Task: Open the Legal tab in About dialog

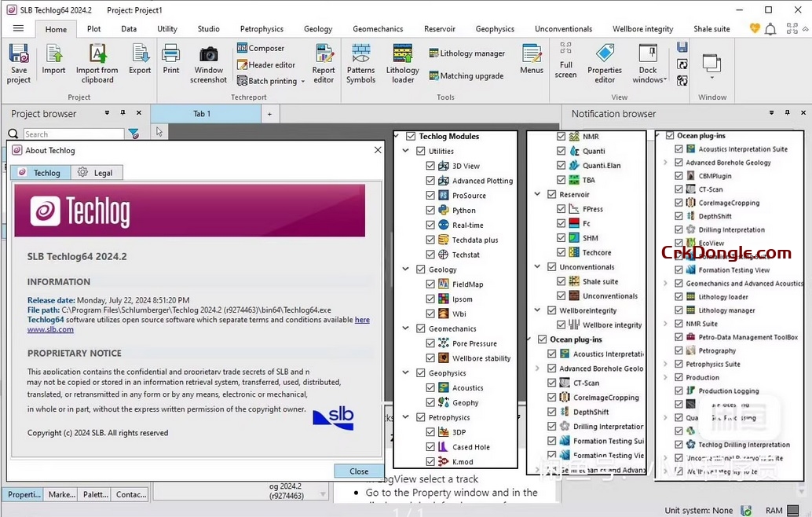Action: pos(97,172)
